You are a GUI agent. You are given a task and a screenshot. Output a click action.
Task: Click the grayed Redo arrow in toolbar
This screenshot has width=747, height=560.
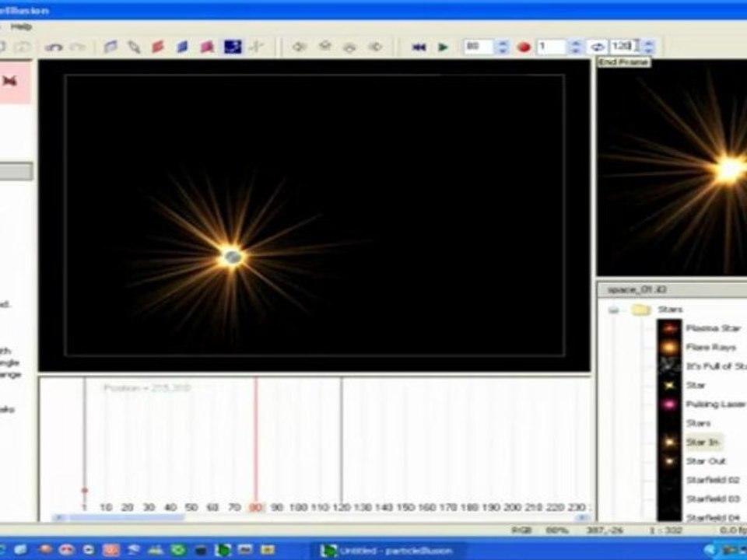(x=79, y=47)
